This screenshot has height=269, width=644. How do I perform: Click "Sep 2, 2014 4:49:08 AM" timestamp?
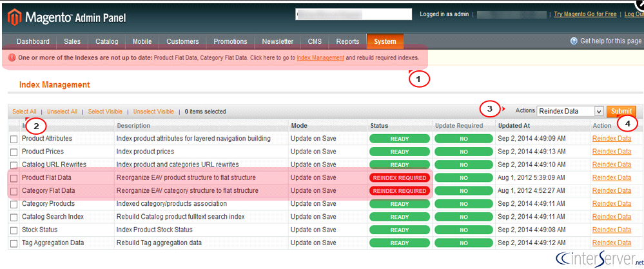(x=531, y=230)
